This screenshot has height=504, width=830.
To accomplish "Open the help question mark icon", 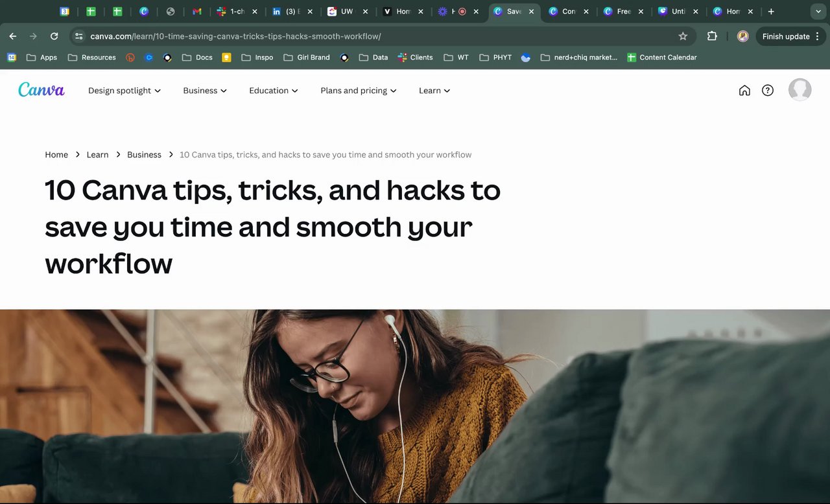I will (768, 91).
